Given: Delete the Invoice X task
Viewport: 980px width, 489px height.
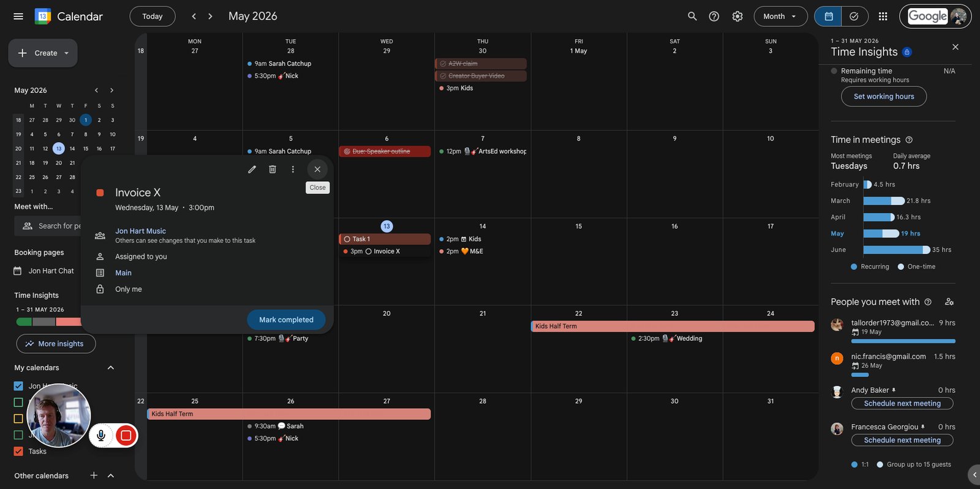Looking at the screenshot, I should (273, 170).
